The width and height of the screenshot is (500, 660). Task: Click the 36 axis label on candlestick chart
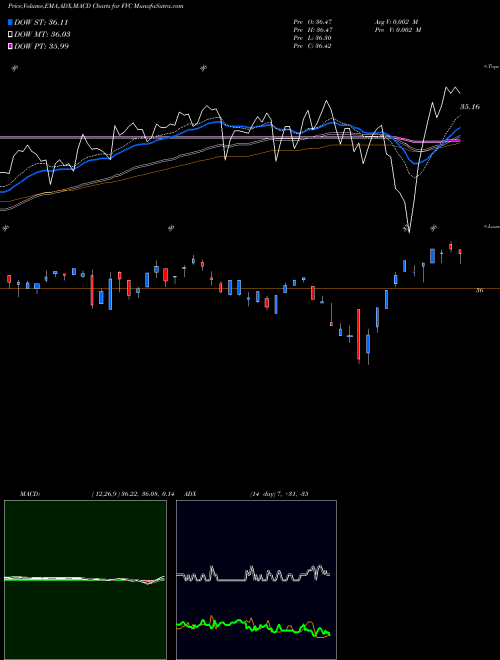coord(479,290)
